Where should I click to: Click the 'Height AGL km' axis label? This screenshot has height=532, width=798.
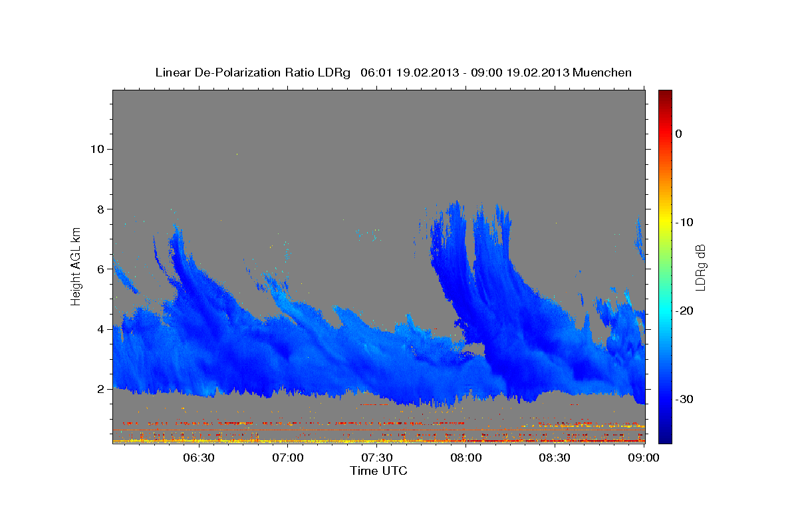click(x=76, y=265)
